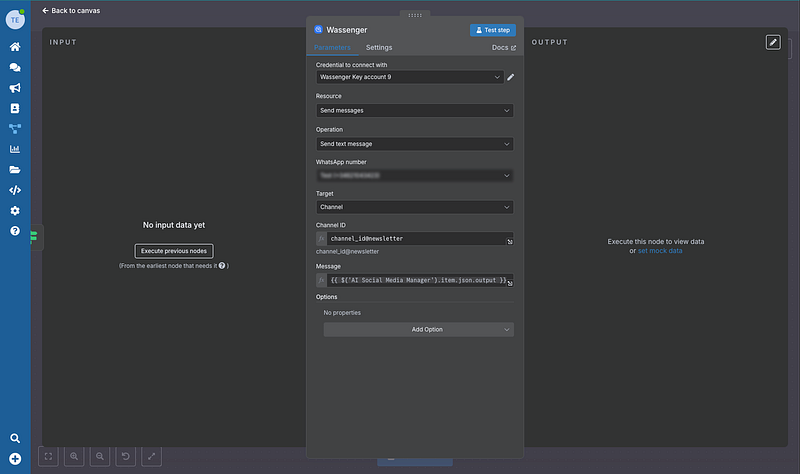Click the reset zoom icon below canvas
This screenshot has width=800, height=474.
tap(126, 456)
